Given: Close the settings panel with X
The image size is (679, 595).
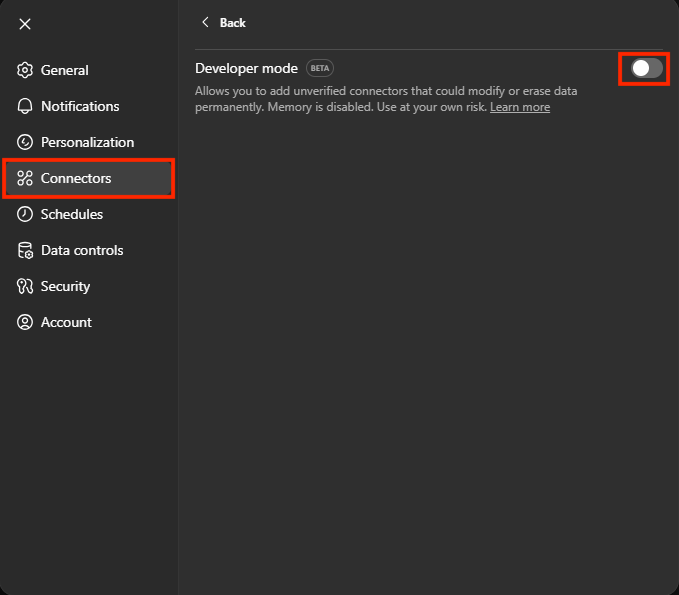Looking at the screenshot, I should (x=25, y=24).
